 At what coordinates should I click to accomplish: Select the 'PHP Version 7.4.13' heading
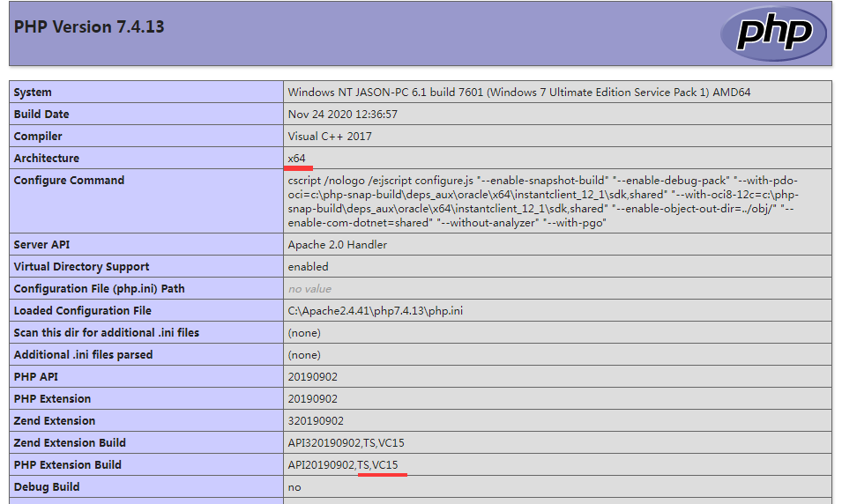pyautogui.click(x=89, y=26)
